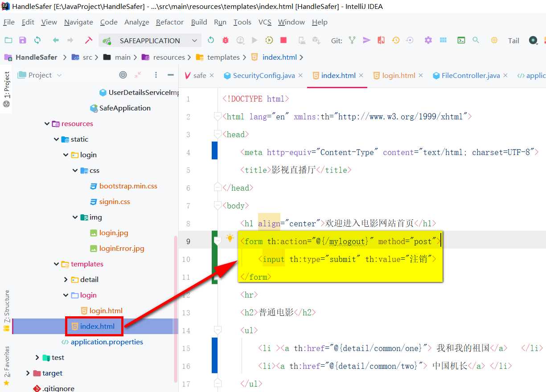
Task: Navigate back with the left arrow icon
Action: point(56,40)
